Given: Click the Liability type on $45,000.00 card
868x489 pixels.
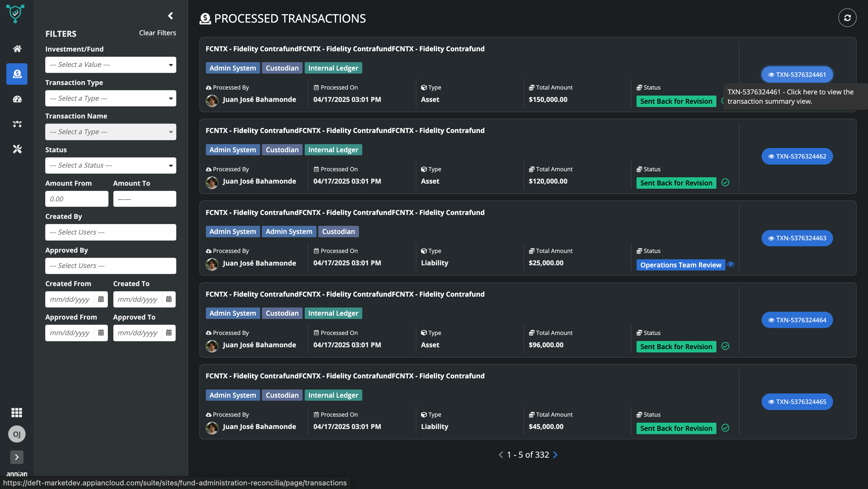Looking at the screenshot, I should pyautogui.click(x=434, y=427).
